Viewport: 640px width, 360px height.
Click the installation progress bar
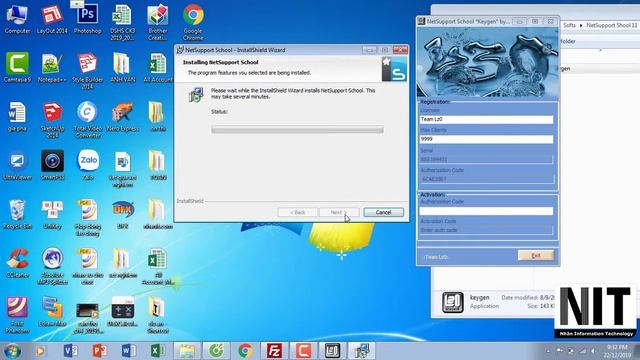point(297,130)
